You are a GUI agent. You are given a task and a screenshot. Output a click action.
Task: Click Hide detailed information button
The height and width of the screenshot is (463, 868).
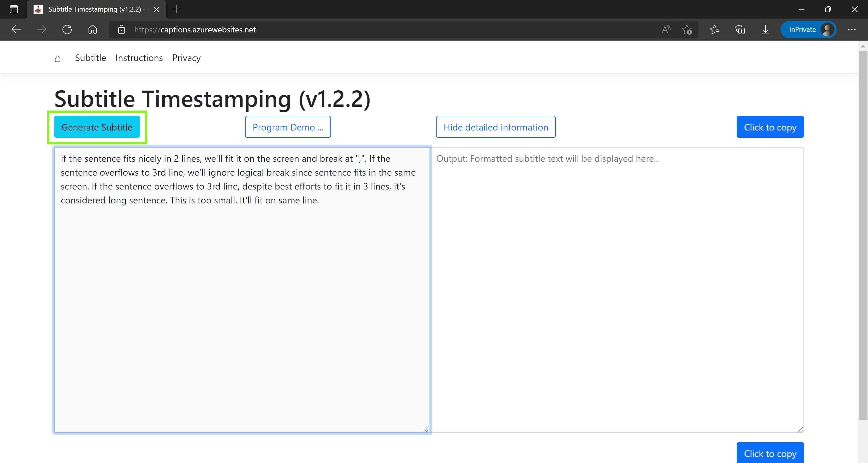[x=496, y=127]
